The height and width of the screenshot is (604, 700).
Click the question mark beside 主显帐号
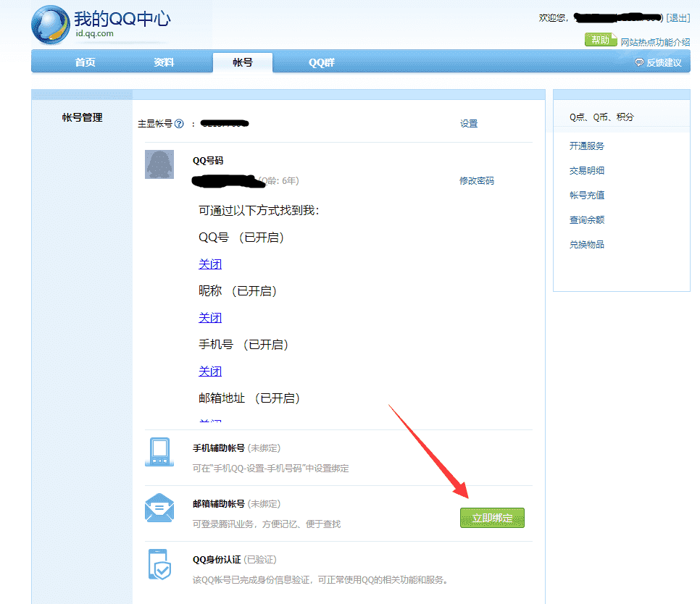click(x=179, y=124)
